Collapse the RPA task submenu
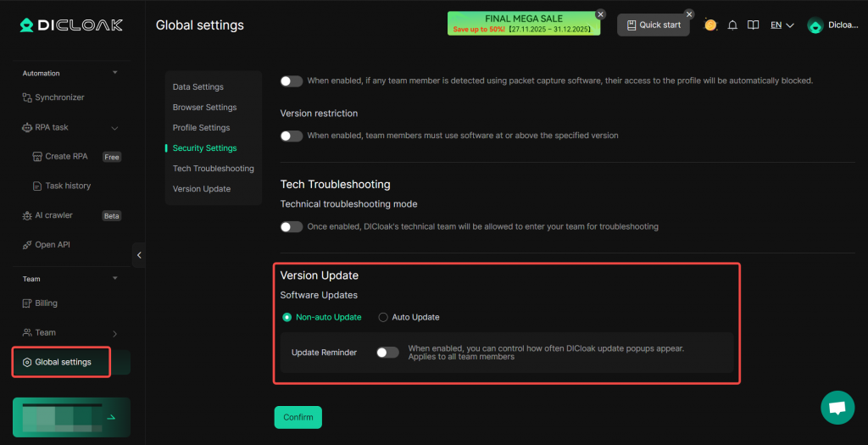Screen dimensions: 868x445 (x=114, y=128)
